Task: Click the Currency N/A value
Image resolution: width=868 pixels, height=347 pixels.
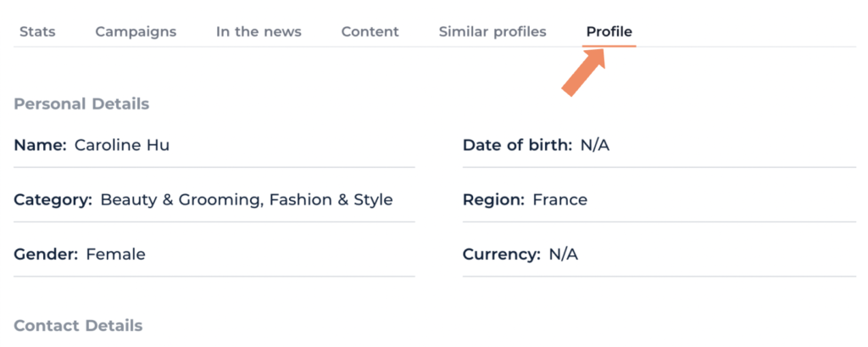Action: point(563,255)
